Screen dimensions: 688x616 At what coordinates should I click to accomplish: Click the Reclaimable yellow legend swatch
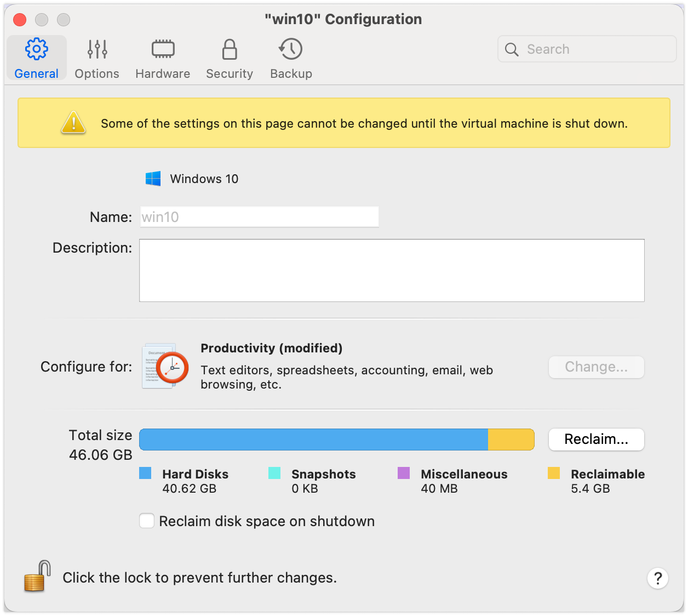tap(554, 473)
